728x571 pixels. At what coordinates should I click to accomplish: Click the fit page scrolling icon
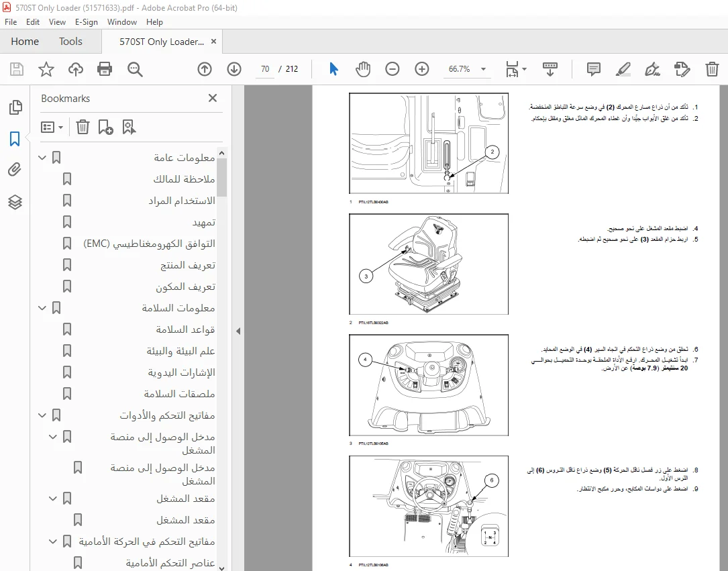[512, 69]
